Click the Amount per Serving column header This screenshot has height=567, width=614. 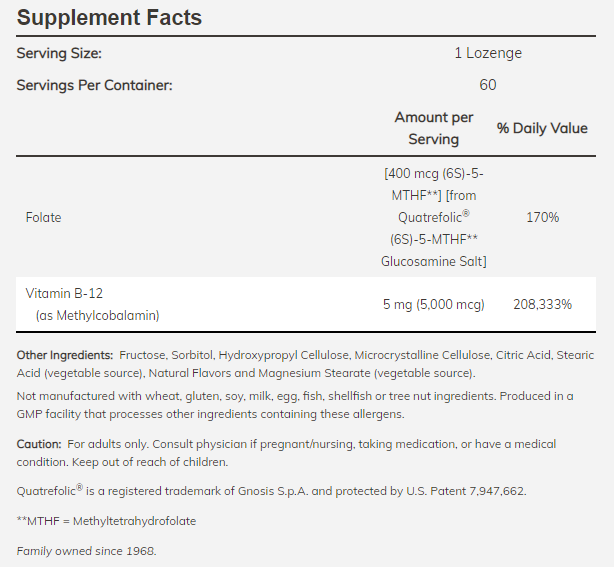tap(433, 129)
